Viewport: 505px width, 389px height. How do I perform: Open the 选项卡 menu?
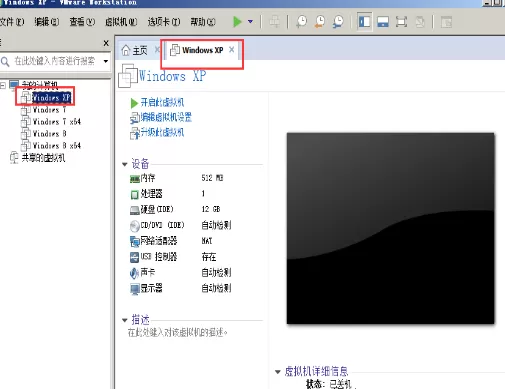[164, 22]
